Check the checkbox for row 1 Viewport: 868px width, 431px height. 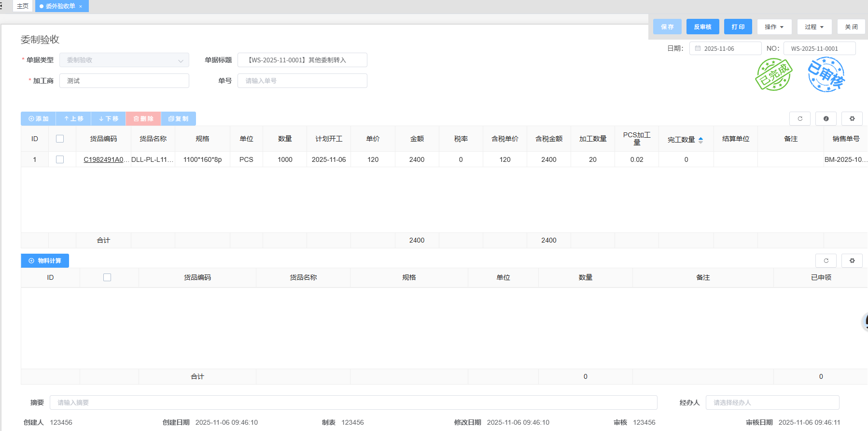click(60, 159)
